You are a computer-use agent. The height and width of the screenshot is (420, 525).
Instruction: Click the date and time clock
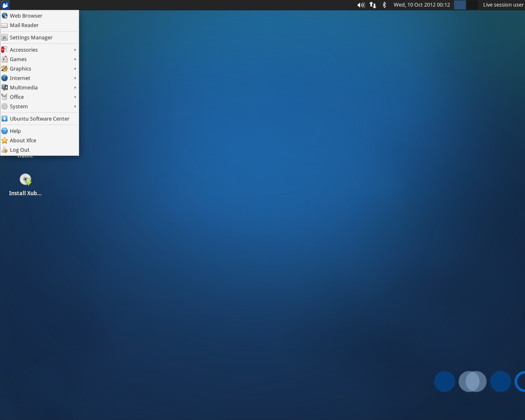pyautogui.click(x=422, y=5)
